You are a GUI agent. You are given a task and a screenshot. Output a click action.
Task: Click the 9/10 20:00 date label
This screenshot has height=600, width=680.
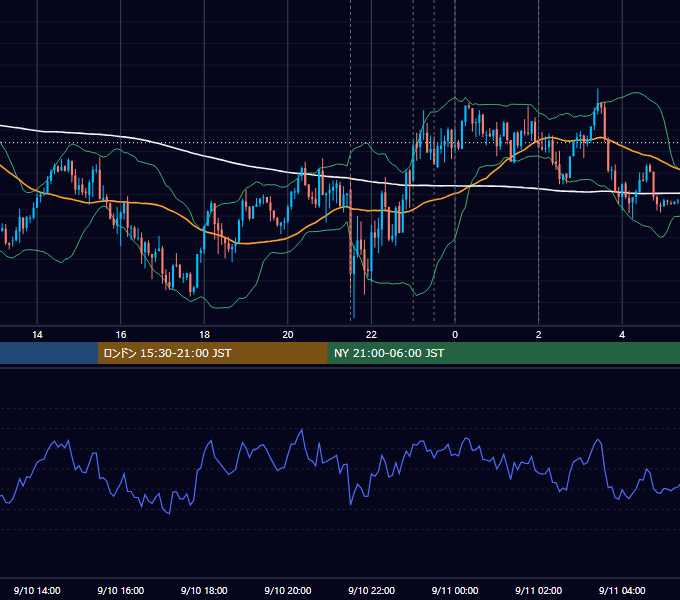(x=288, y=590)
